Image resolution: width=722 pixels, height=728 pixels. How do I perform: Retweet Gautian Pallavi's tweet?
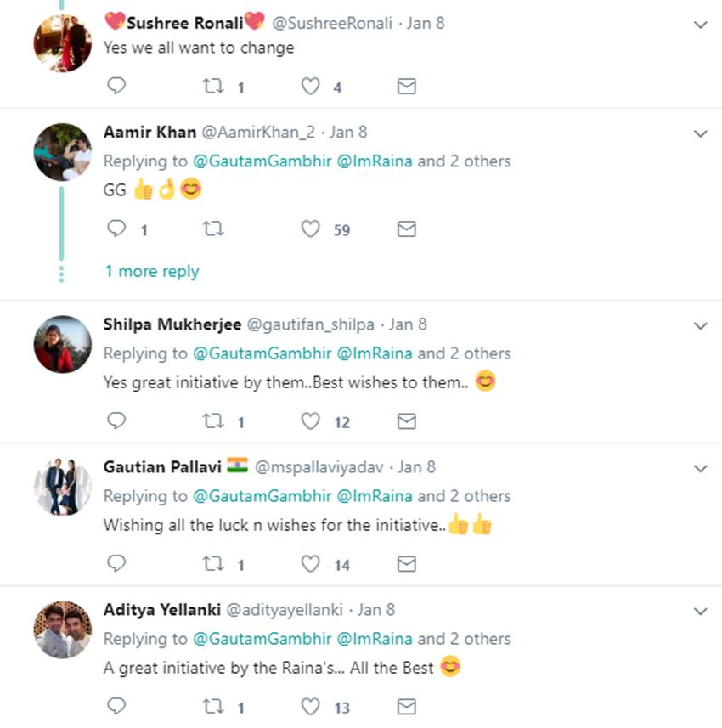pyautogui.click(x=213, y=564)
